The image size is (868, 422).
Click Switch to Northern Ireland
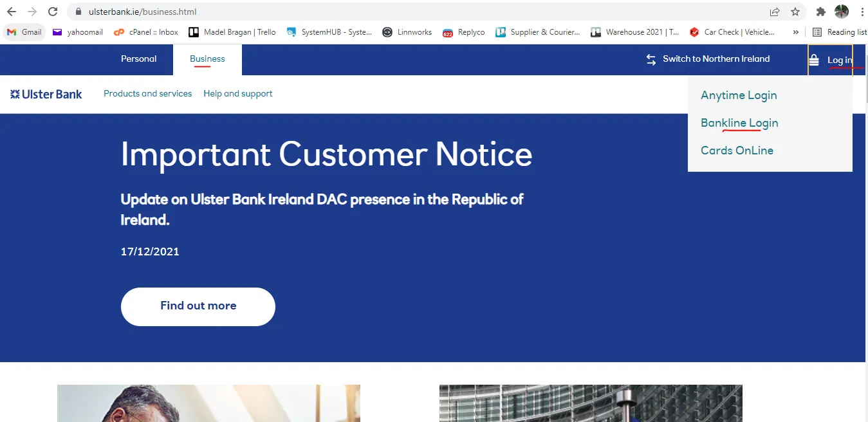pos(708,59)
